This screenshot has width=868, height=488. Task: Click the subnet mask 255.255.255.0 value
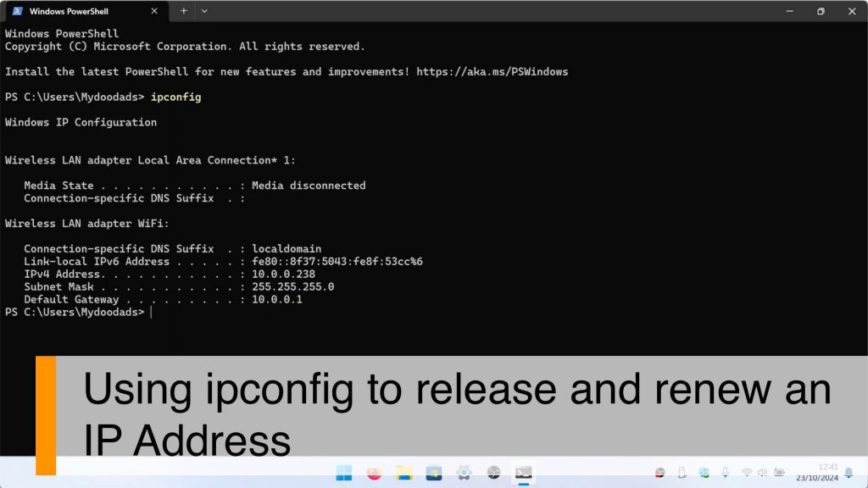point(292,286)
